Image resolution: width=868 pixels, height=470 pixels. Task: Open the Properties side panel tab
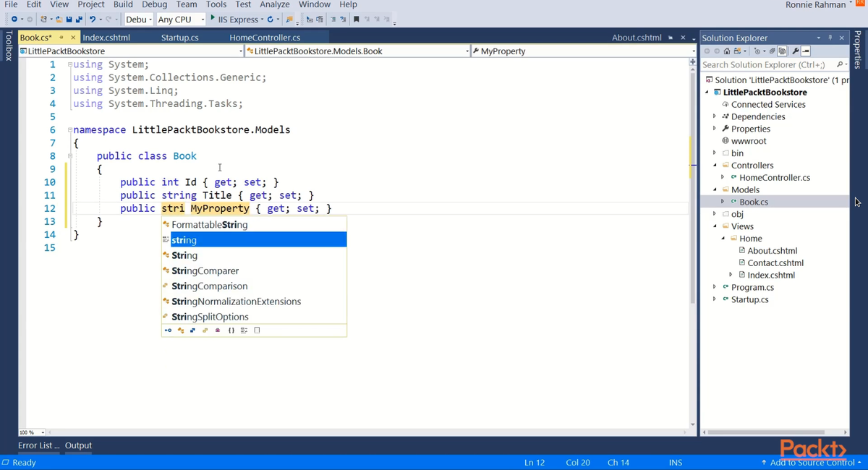pos(858,49)
